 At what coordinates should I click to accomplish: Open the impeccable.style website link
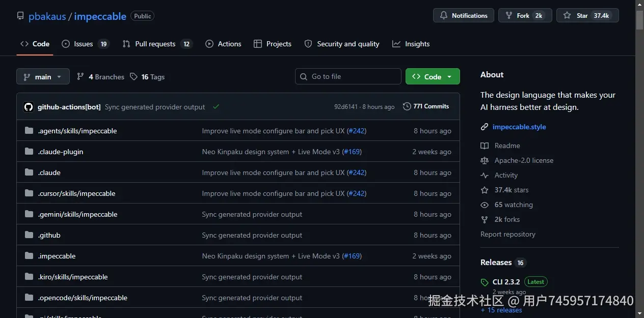(519, 127)
